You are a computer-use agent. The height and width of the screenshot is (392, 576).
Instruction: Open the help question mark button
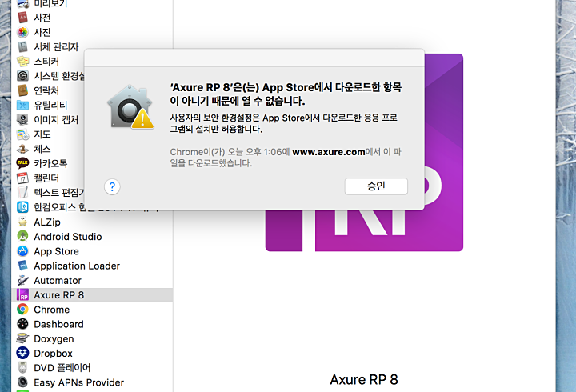tap(112, 187)
